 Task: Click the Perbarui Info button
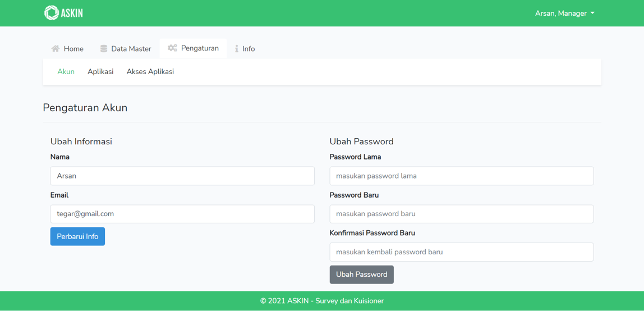tap(77, 237)
